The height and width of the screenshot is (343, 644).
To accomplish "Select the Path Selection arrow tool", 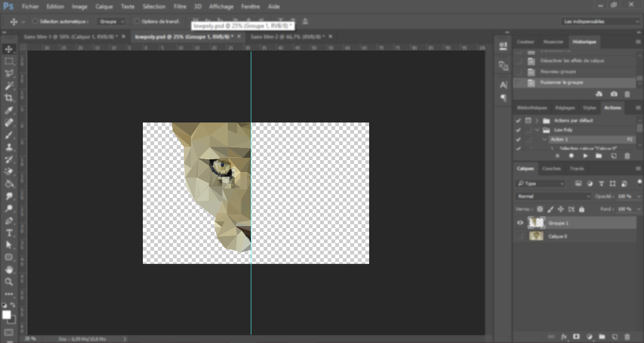I will coord(9,245).
